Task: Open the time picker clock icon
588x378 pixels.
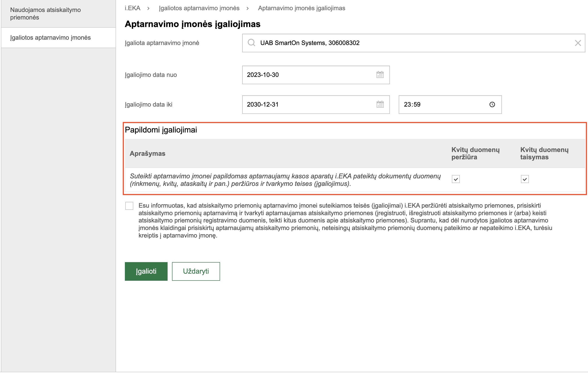Action: click(x=492, y=105)
